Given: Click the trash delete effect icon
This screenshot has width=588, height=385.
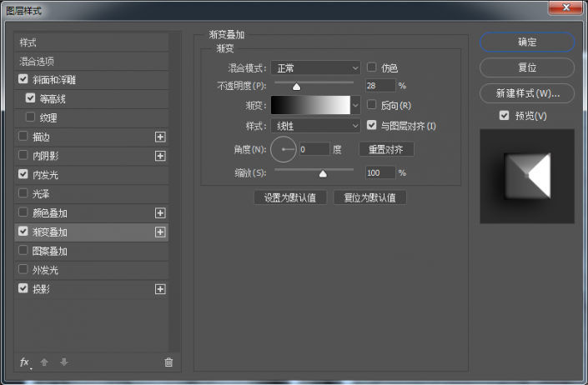Looking at the screenshot, I should click(x=168, y=362).
